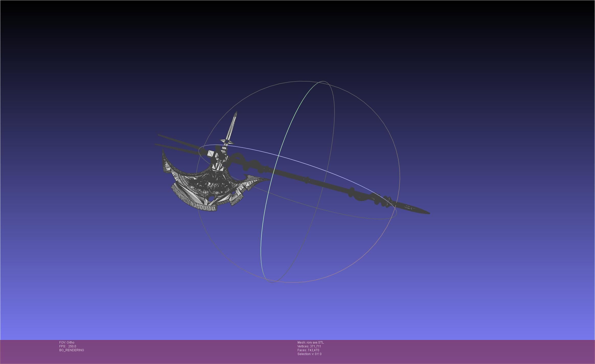The height and width of the screenshot is (364, 595).
Task: Click the purple info bar background
Action: click(434, 351)
